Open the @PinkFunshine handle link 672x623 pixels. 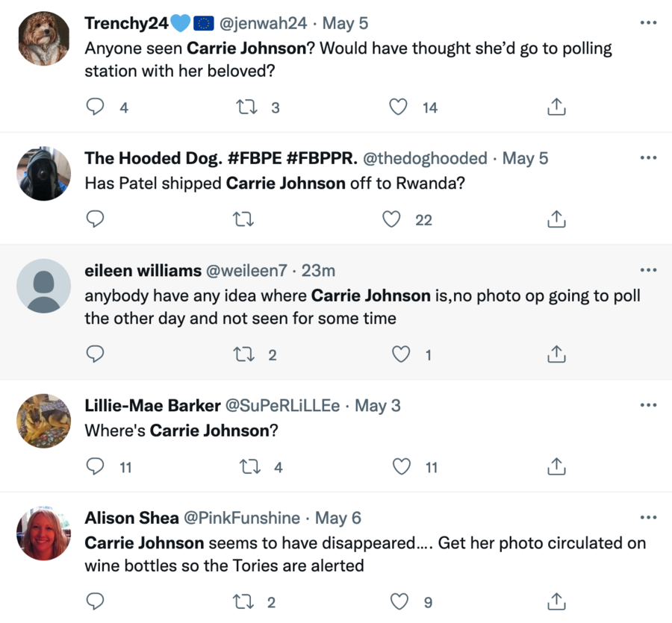click(242, 518)
